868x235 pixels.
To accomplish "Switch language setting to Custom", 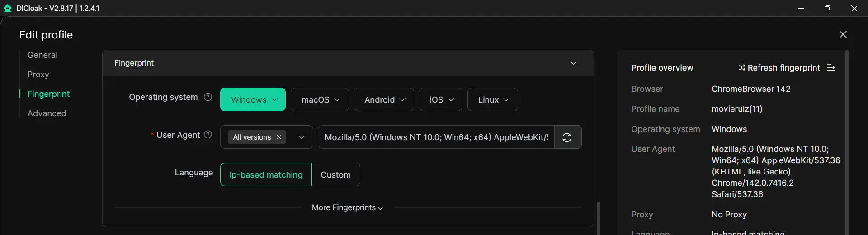I will coord(335,175).
